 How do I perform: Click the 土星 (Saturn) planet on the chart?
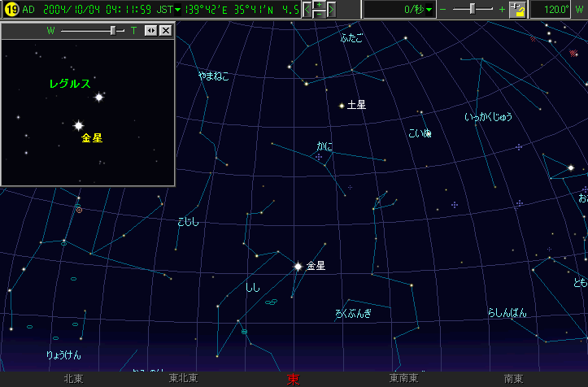click(342, 106)
